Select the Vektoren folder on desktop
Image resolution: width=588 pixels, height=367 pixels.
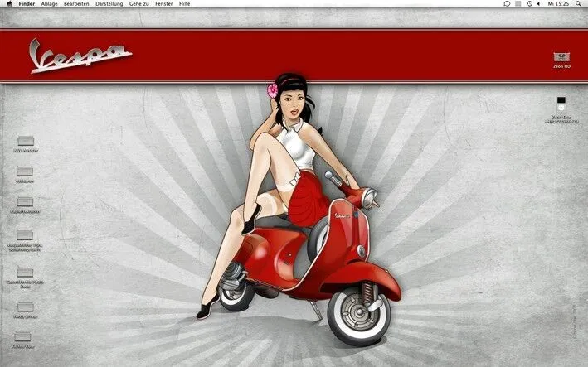pos(25,172)
